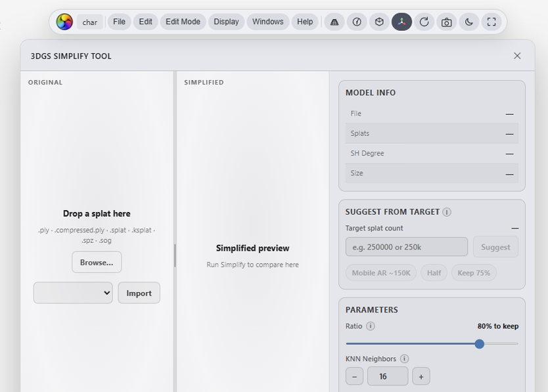Open the Help menu

click(x=305, y=22)
